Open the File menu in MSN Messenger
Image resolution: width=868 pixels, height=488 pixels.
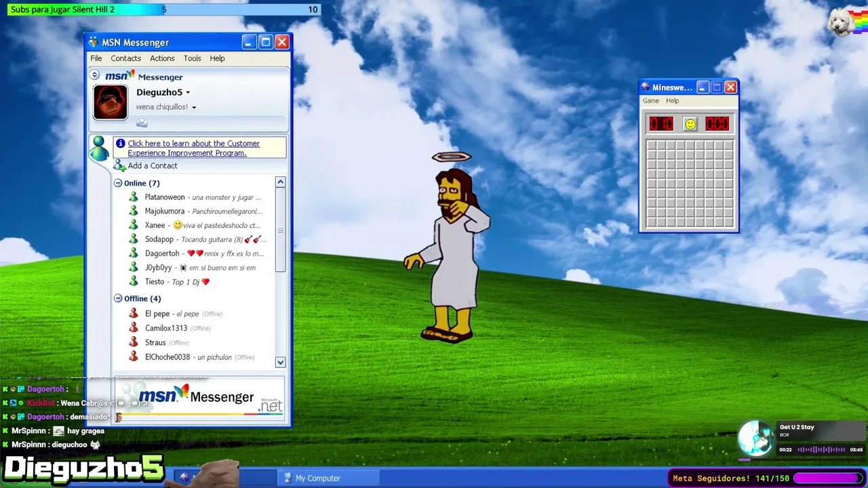[x=96, y=58]
